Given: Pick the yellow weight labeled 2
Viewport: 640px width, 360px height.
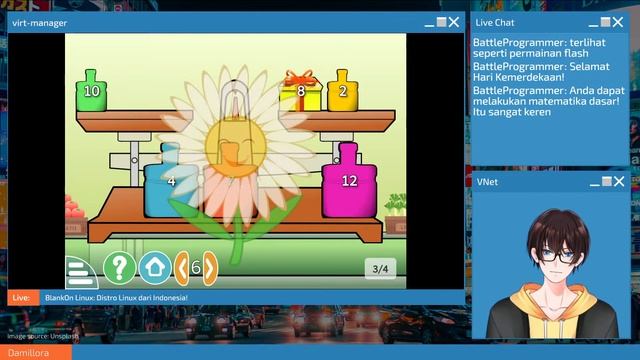Looking at the screenshot, I should click(x=342, y=91).
